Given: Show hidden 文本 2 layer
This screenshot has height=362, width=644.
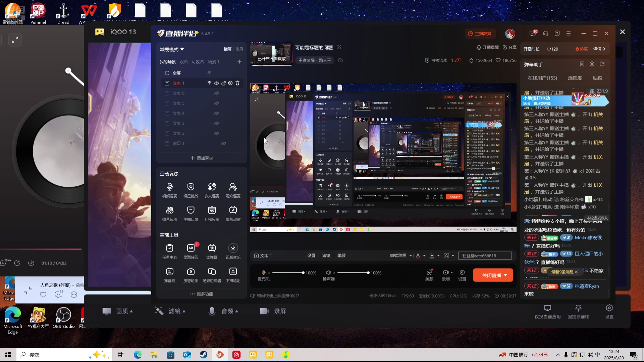Looking at the screenshot, I should 217,133.
